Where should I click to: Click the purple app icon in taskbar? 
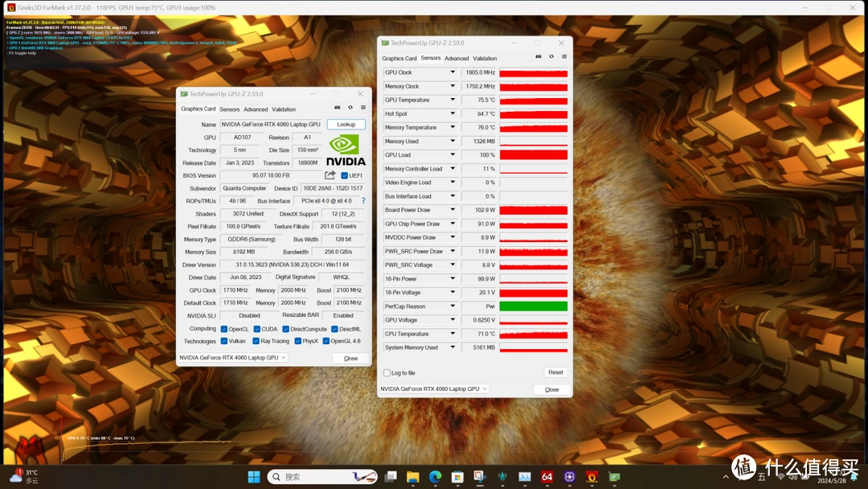point(570,477)
